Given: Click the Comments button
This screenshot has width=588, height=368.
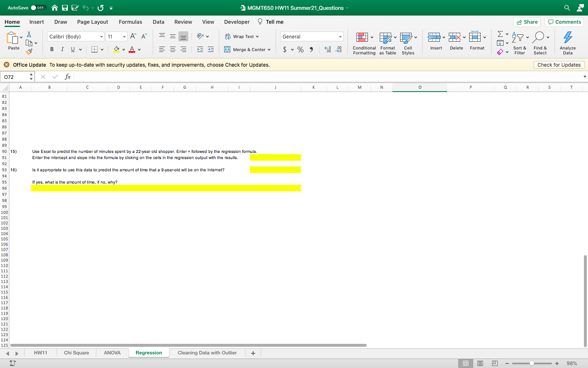Looking at the screenshot, I should point(564,22).
